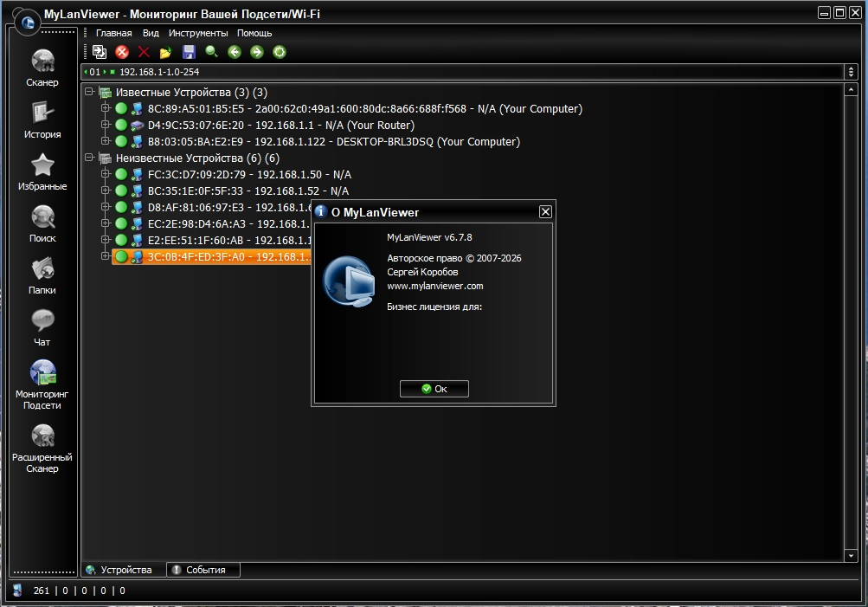This screenshot has height=607, width=868.
Task: Select the 192.168.1.1 Your Router row
Action: [280, 126]
